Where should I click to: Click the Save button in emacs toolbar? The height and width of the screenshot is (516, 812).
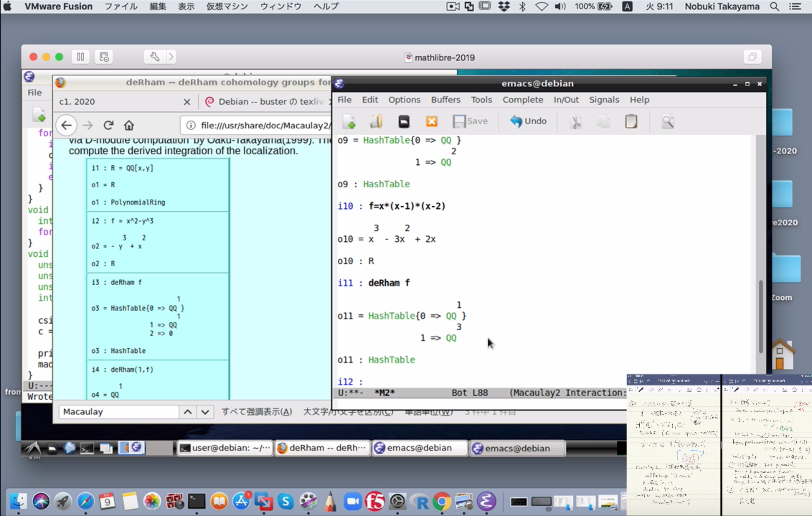(x=470, y=121)
